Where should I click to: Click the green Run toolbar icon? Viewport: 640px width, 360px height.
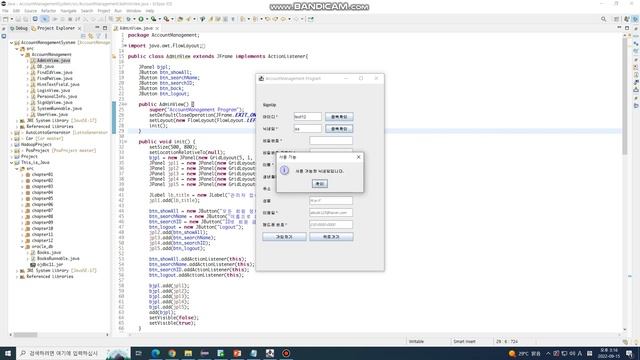pos(141,19)
